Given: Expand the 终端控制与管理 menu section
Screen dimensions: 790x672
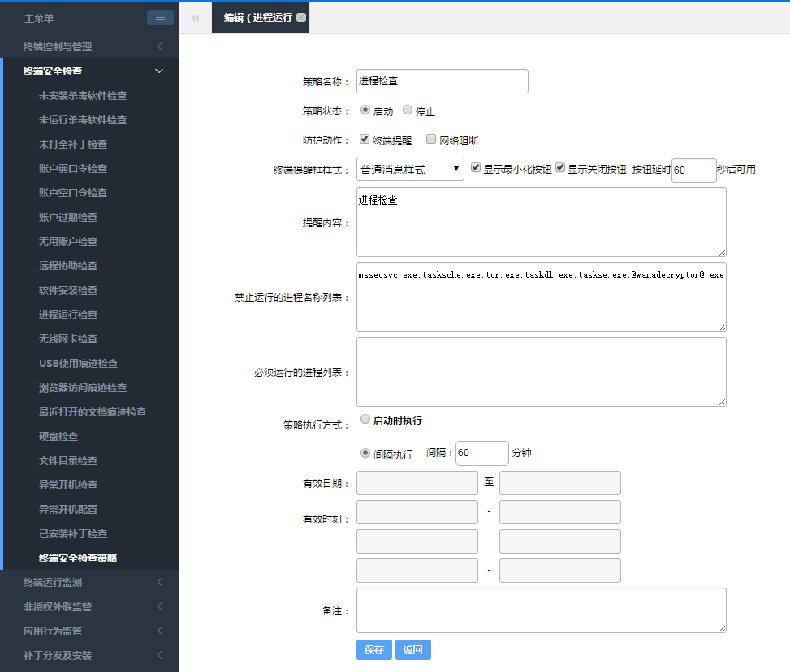Looking at the screenshot, I should 89,46.
